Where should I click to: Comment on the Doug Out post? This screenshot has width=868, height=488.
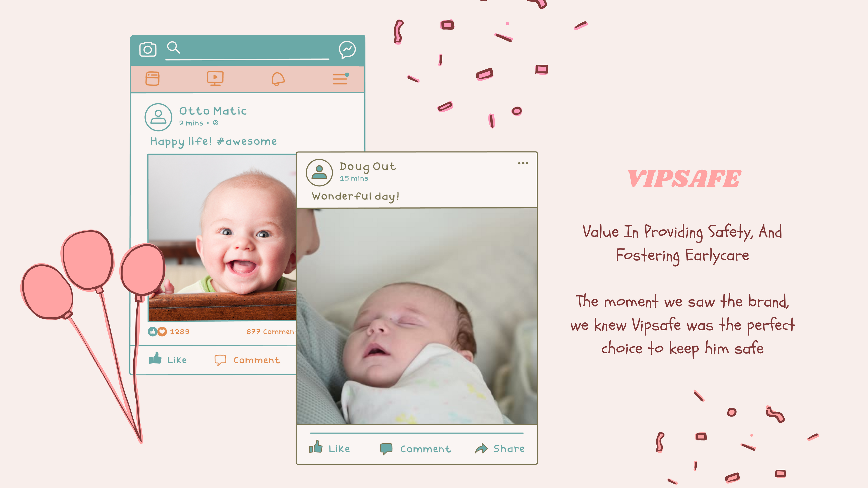point(415,449)
